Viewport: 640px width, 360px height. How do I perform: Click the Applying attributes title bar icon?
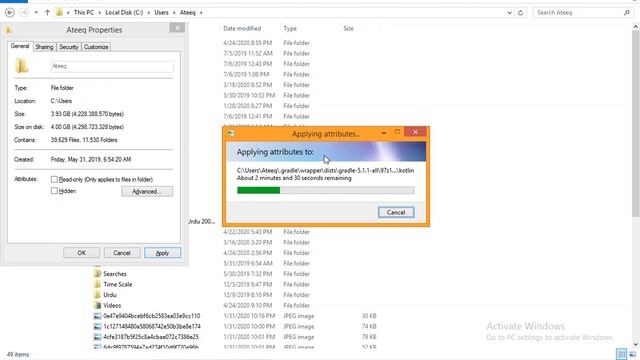coord(231,133)
